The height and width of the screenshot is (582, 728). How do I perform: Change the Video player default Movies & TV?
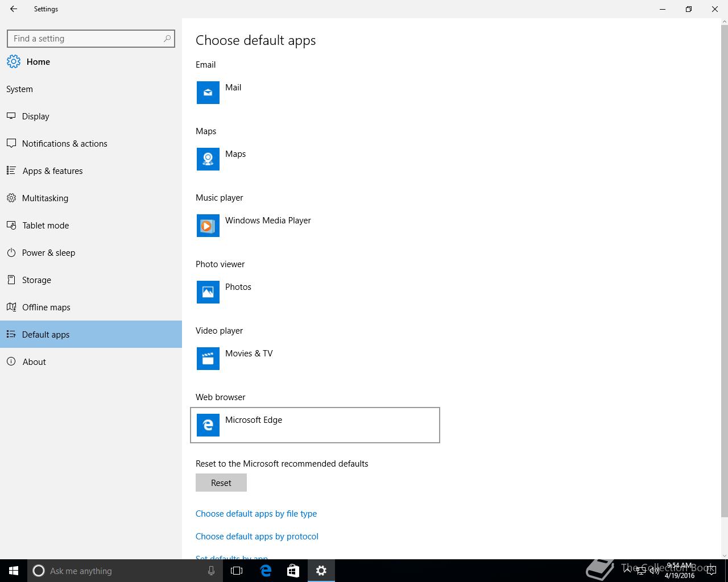pos(315,359)
